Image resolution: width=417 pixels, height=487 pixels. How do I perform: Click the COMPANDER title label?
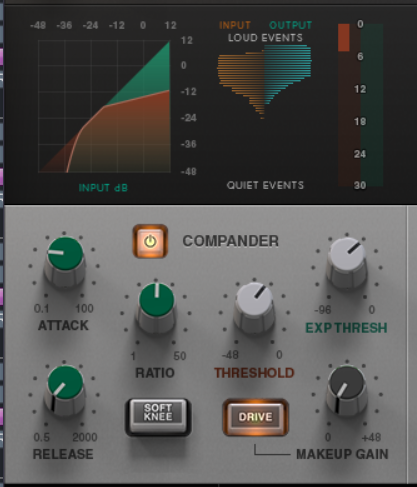(x=231, y=241)
